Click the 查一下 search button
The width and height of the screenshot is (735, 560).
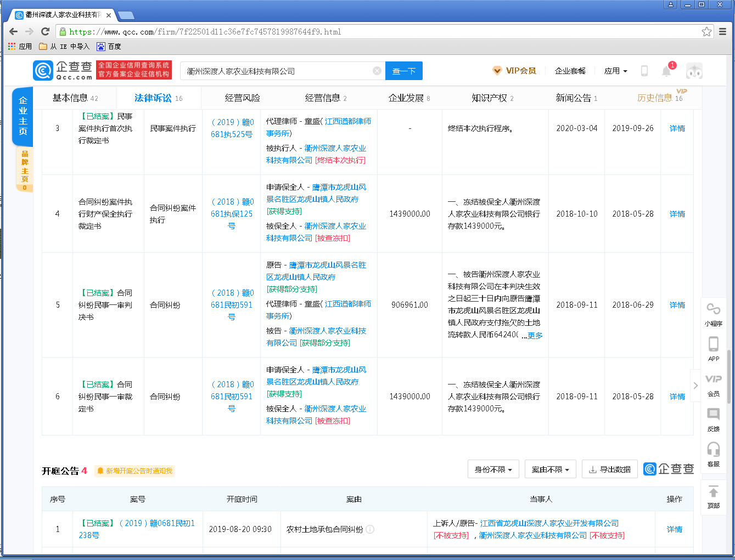point(404,71)
